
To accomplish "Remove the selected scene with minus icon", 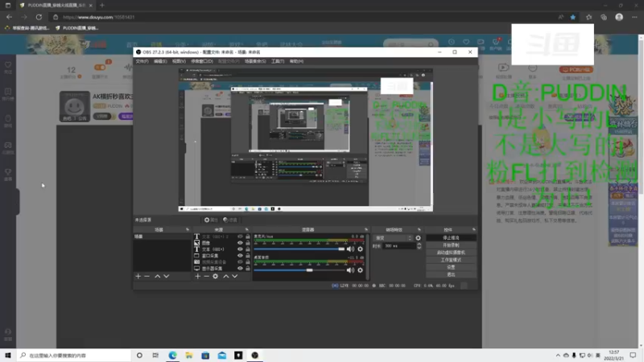I will [x=147, y=276].
